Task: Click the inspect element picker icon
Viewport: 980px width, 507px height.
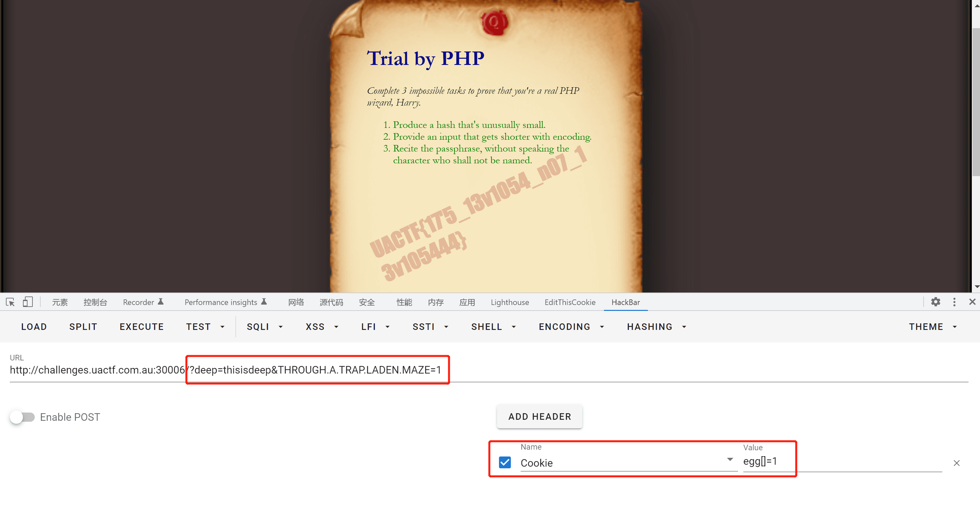Action: click(x=10, y=302)
